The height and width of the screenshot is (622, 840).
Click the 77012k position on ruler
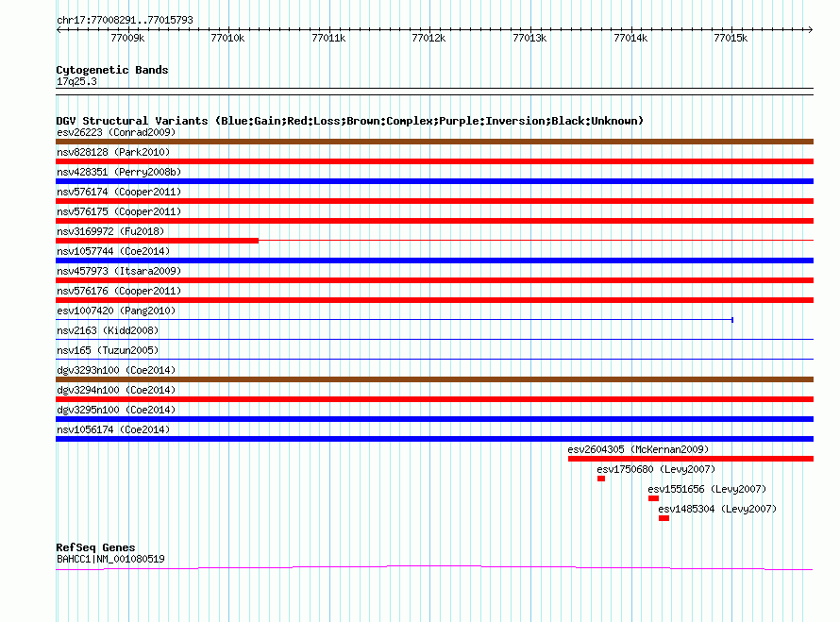tap(428, 38)
